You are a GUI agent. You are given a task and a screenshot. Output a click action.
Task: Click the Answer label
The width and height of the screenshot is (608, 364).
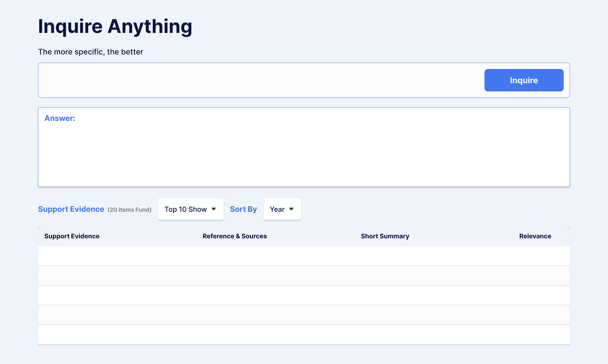coord(60,118)
